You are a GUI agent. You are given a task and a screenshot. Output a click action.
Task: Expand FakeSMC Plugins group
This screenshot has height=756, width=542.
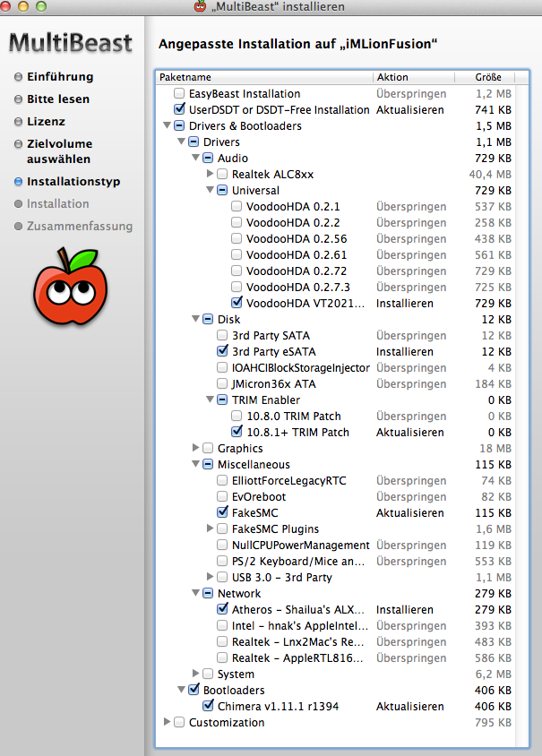[210, 528]
